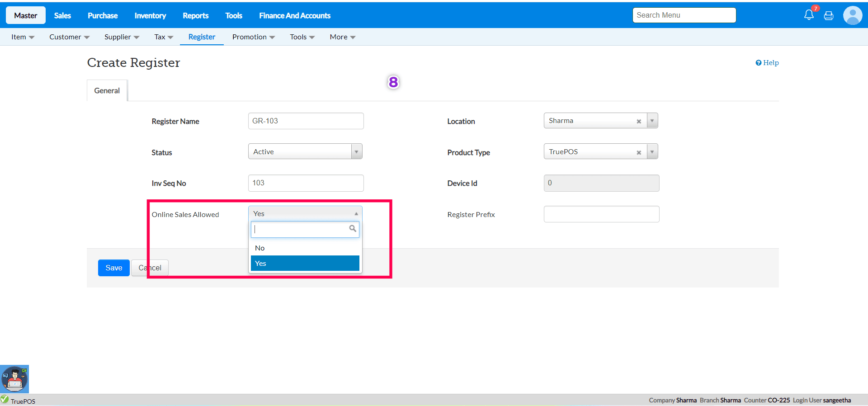Open the notifications bell icon

point(809,15)
